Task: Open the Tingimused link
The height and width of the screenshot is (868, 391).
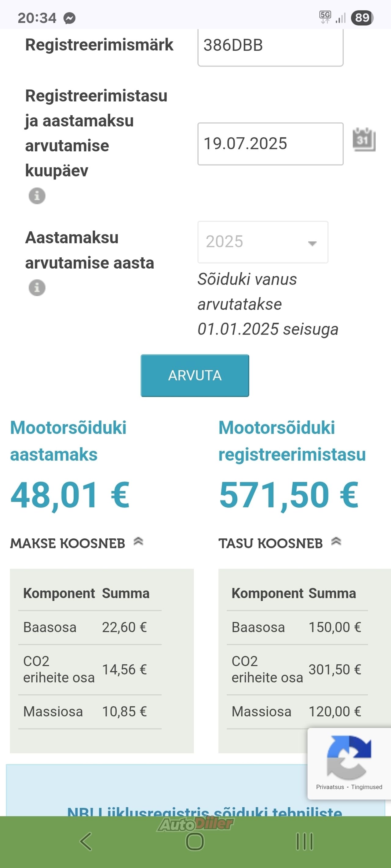Action: tap(367, 787)
